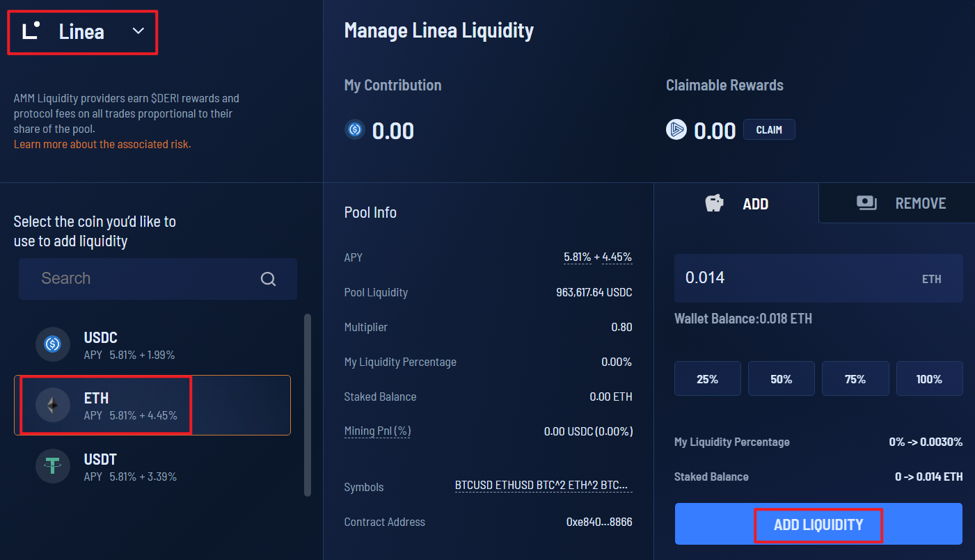
Task: Click the Mining Pnl value 0.00 USDC (0.00%)
Action: tap(589, 431)
